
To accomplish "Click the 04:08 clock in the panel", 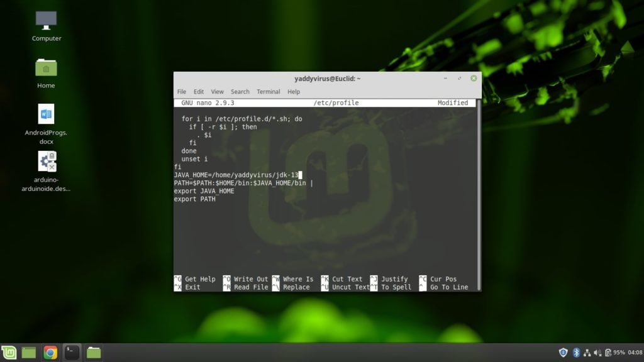I will click(x=635, y=353).
